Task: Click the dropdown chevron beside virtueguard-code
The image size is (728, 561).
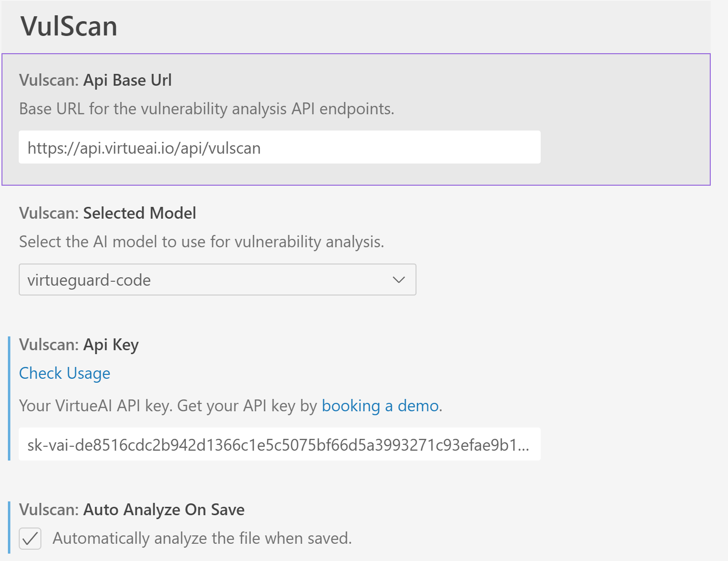Action: click(x=399, y=280)
